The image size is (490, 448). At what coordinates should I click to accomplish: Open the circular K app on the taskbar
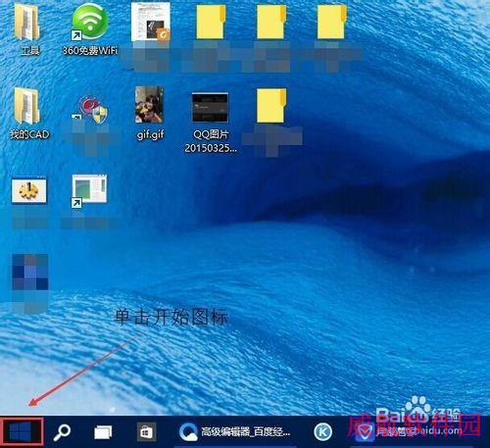(323, 431)
